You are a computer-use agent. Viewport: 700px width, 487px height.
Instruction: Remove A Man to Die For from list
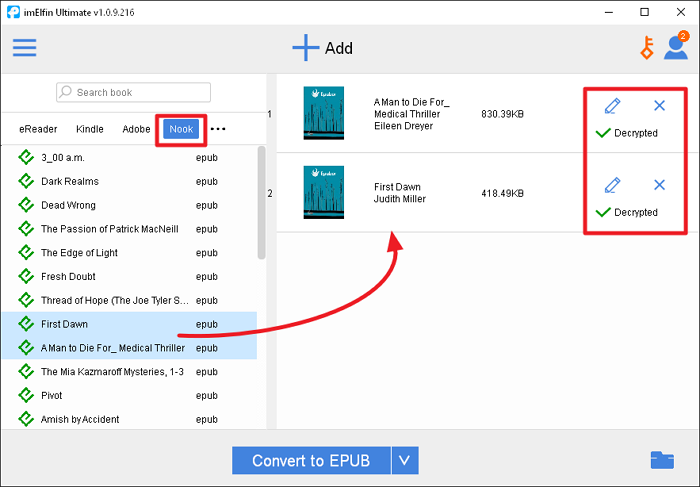point(659,106)
